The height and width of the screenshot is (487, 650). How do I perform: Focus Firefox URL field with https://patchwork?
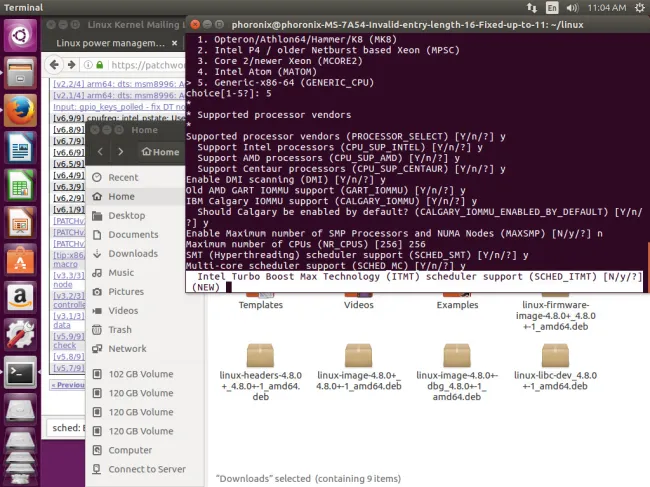[147, 65]
